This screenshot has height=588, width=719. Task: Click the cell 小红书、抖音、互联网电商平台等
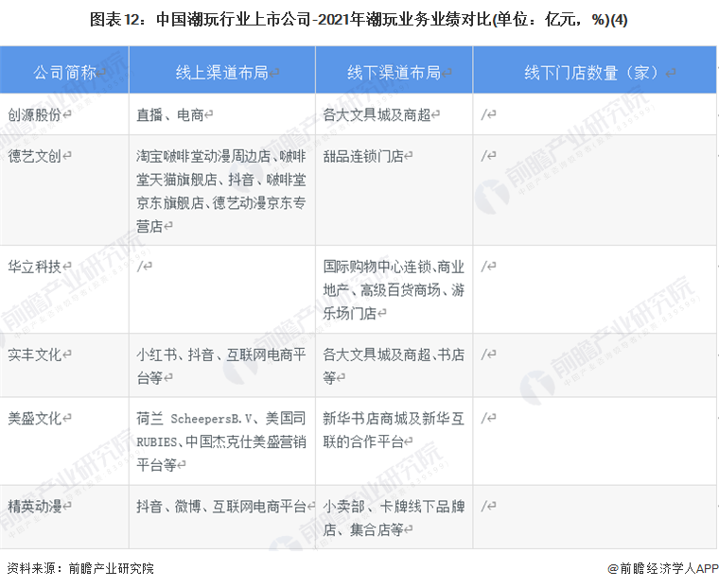[221, 366]
